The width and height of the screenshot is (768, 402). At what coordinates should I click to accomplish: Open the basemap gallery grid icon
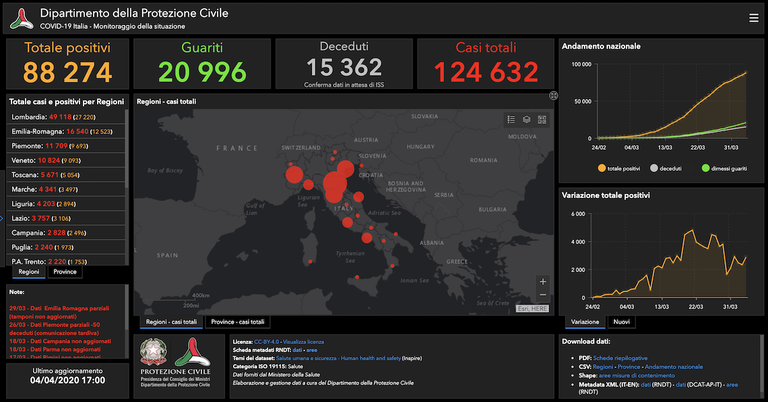tap(542, 119)
